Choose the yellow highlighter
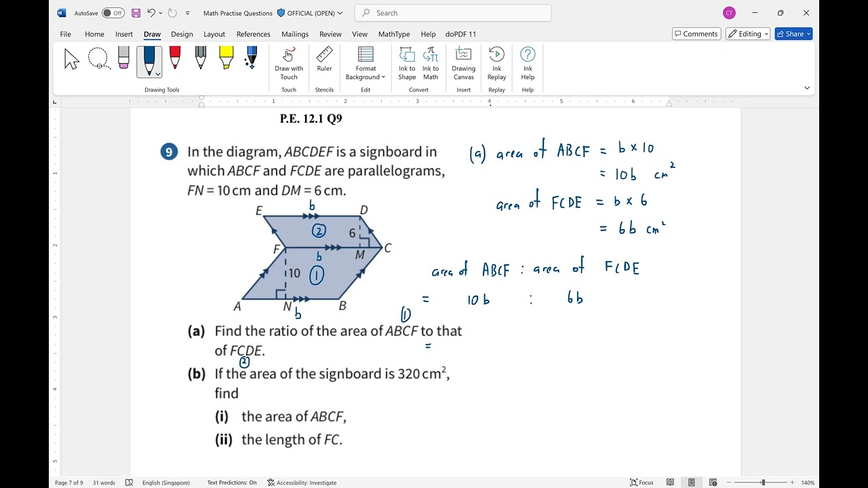This screenshot has height=488, width=868. 226,58
